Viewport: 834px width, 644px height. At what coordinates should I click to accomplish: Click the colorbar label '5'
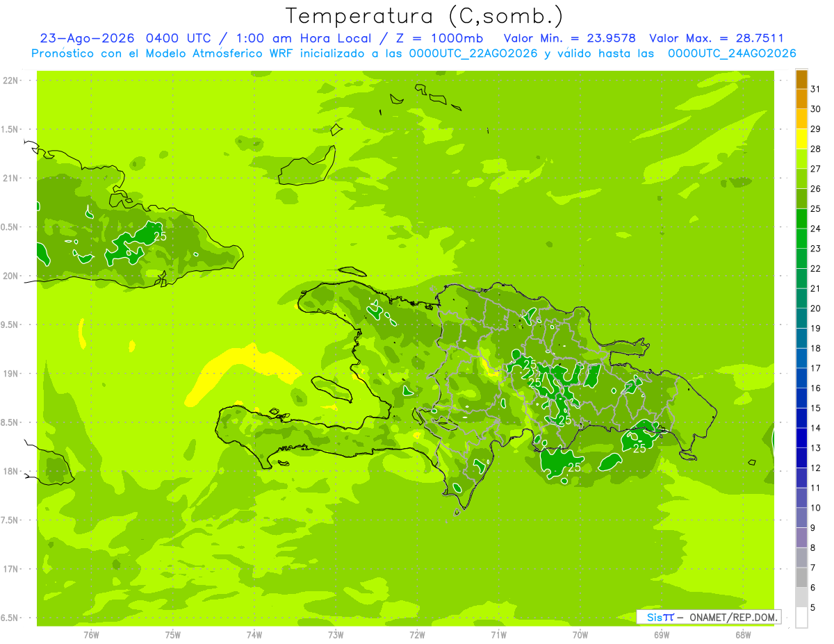(x=814, y=607)
